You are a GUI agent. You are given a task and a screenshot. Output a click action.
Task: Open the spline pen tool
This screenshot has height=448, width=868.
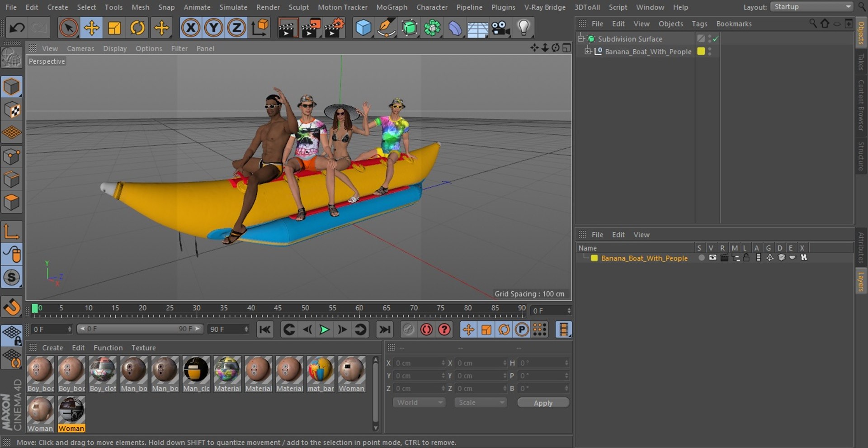[387, 28]
